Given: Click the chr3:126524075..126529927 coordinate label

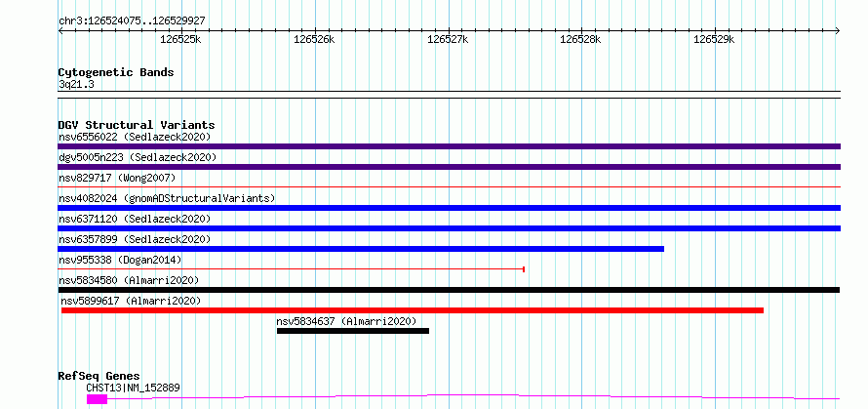Looking at the screenshot, I should tap(132, 20).
